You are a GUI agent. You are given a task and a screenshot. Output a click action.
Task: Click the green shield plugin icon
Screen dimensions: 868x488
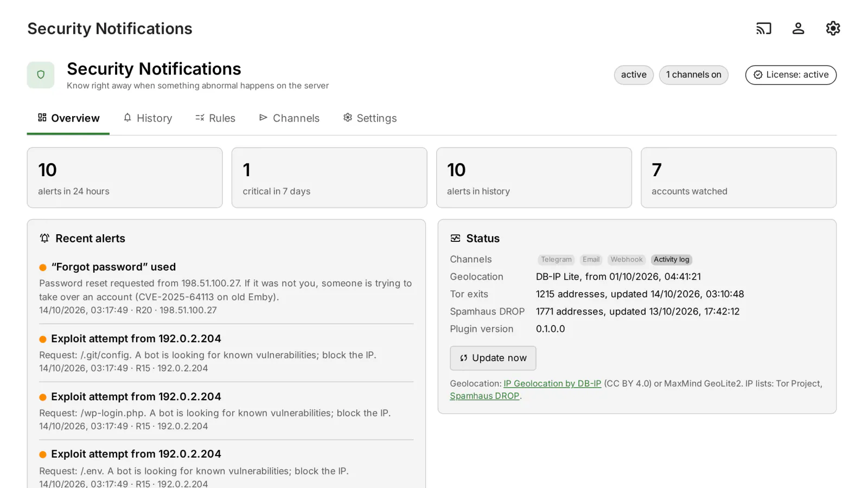click(x=41, y=75)
